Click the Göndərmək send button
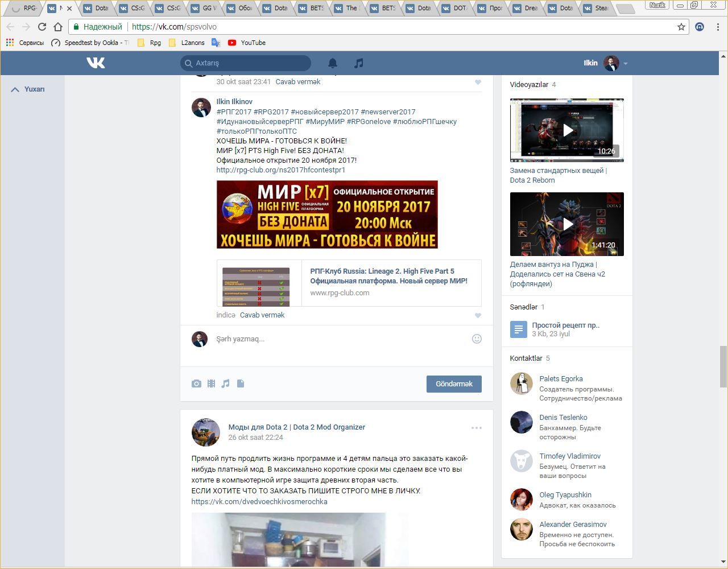This screenshot has width=728, height=569. point(454,384)
